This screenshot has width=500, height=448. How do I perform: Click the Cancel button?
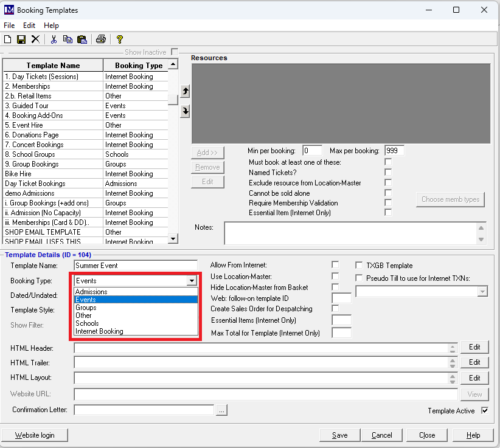382,435
